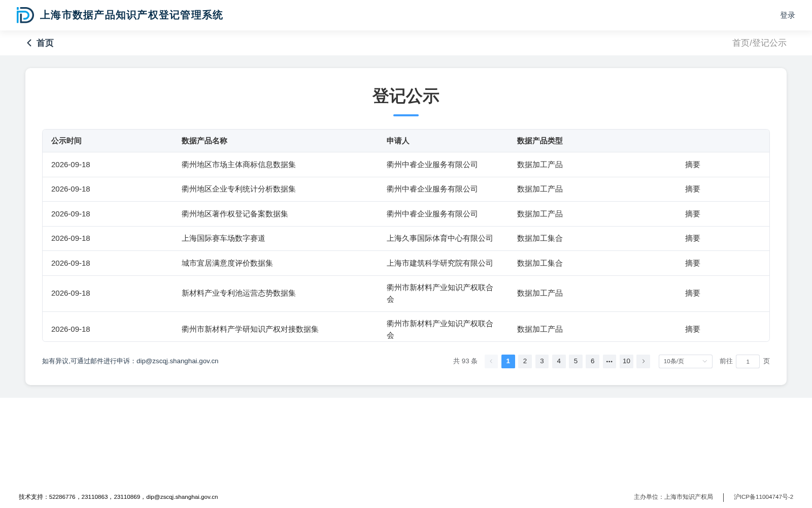Screen dimensions: 812x508
Task: Open 摘要 for 衢州市新材料产学研知识产权对接数据集
Action: [x=693, y=329]
